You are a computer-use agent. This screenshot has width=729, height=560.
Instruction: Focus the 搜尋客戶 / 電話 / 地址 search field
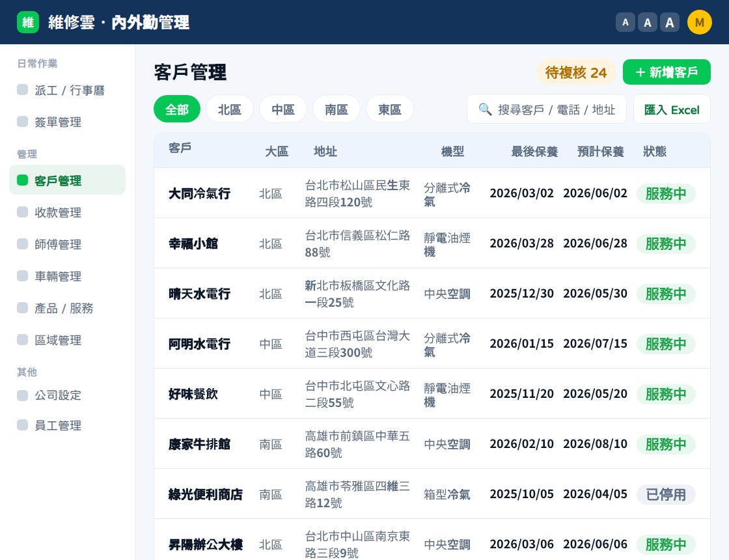coord(547,109)
